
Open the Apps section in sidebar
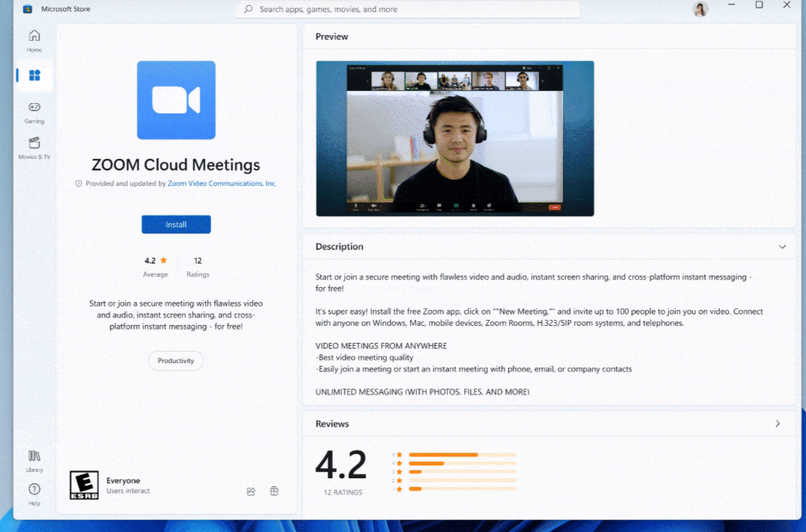click(x=34, y=75)
